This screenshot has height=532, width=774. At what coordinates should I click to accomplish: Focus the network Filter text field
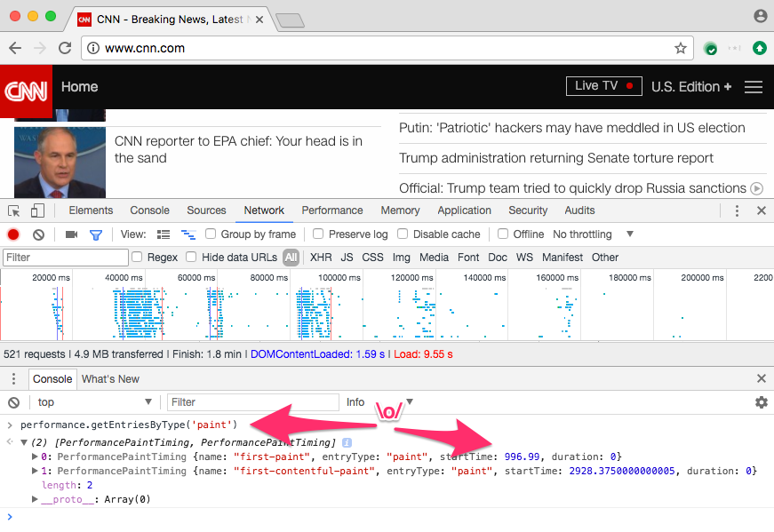coord(66,258)
